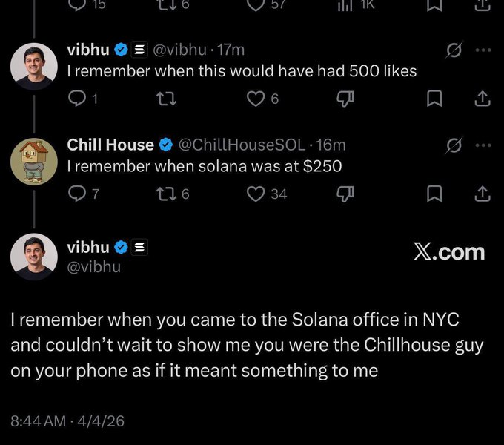Share Chill House's solana $250 post
504x445 pixels.
coord(483,194)
